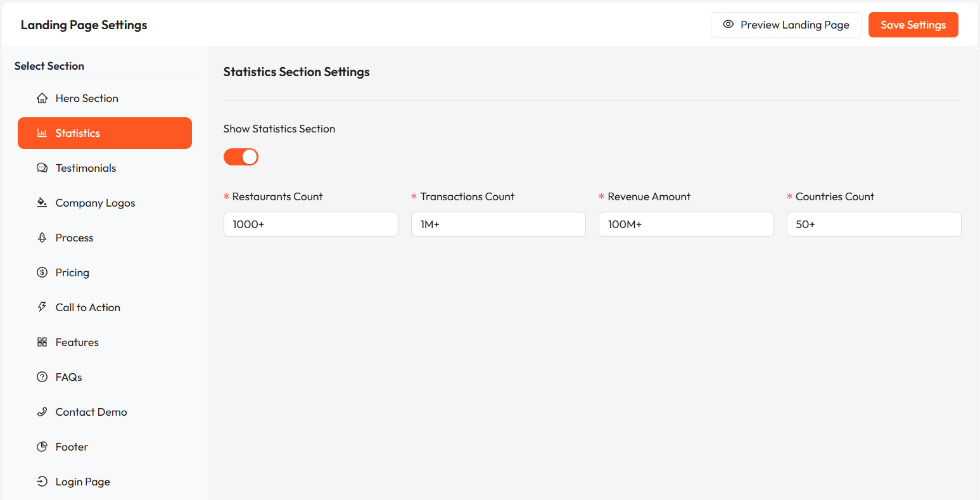Click the Statistics Section Settings heading
The height and width of the screenshot is (500, 980).
[296, 72]
